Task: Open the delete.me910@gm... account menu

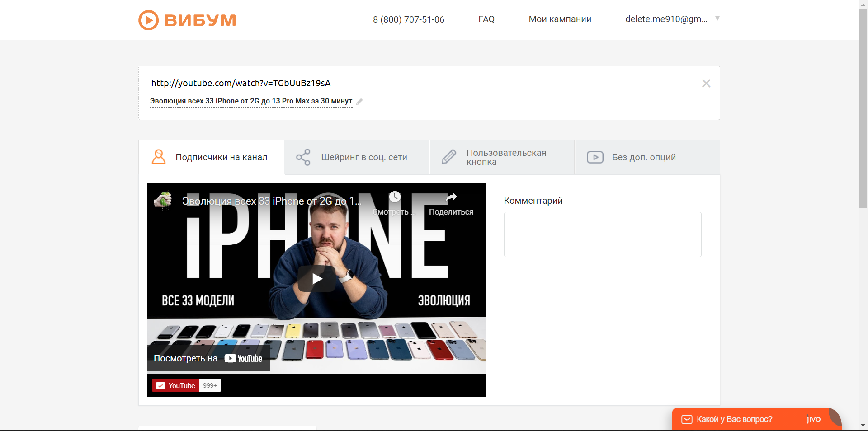Action: coord(666,19)
